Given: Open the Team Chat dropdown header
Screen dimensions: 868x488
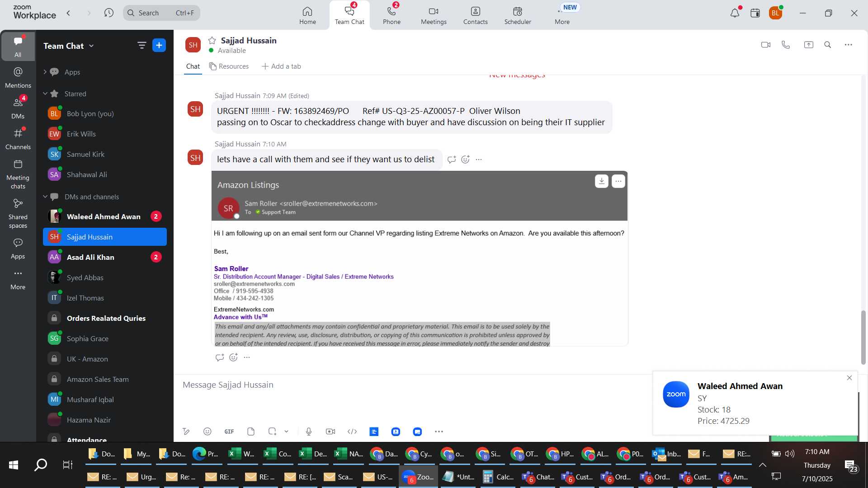Looking at the screenshot, I should tap(69, 46).
